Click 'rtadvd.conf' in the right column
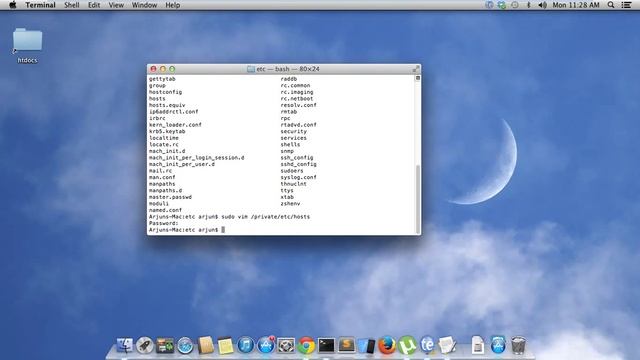The width and height of the screenshot is (640, 360). click(x=298, y=124)
